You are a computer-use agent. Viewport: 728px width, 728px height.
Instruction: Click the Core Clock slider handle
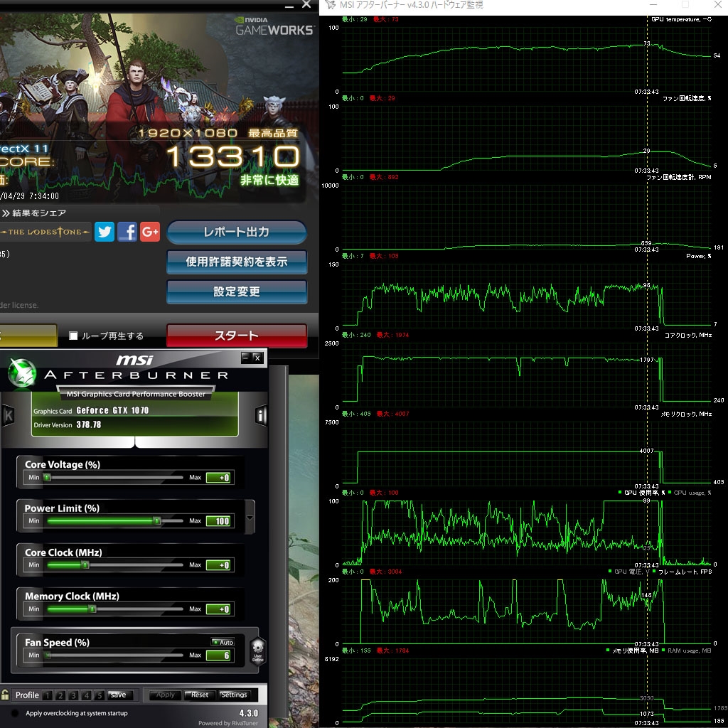click(85, 565)
